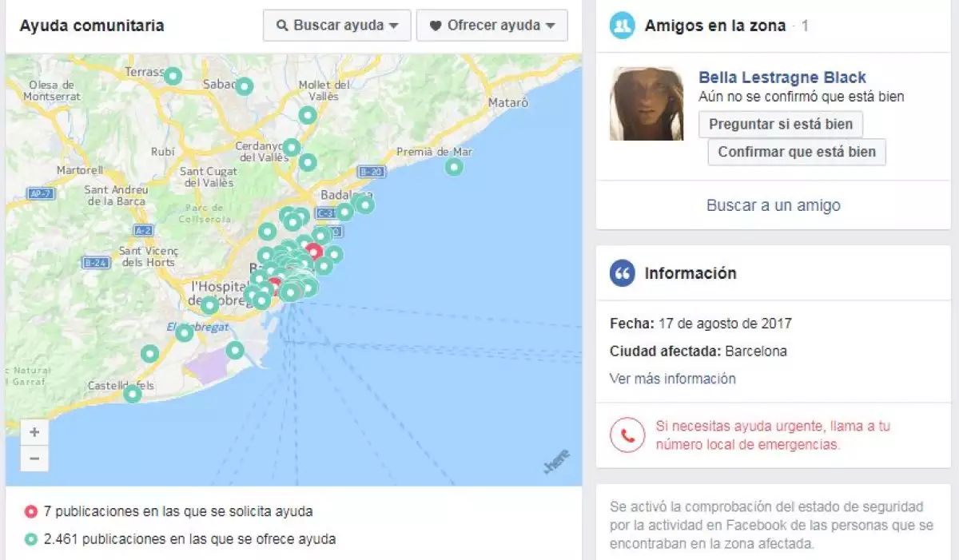Click Bella Lestragne Black's profile photo

click(647, 104)
